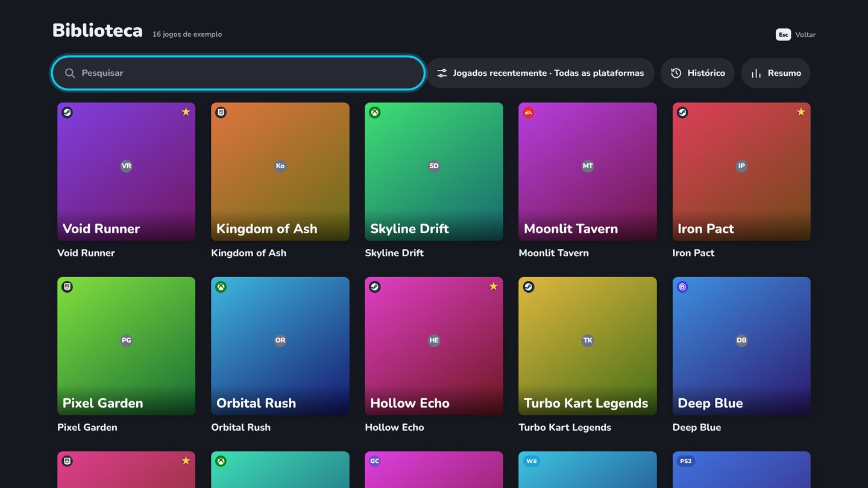Image resolution: width=868 pixels, height=488 pixels.
Task: Open the Histórico view
Action: (x=697, y=73)
